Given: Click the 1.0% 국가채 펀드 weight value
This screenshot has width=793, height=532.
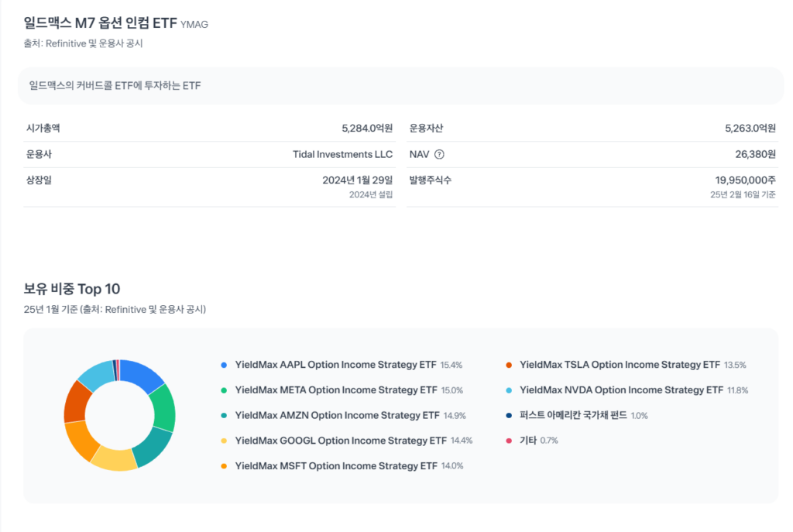Looking at the screenshot, I should pos(639,416).
